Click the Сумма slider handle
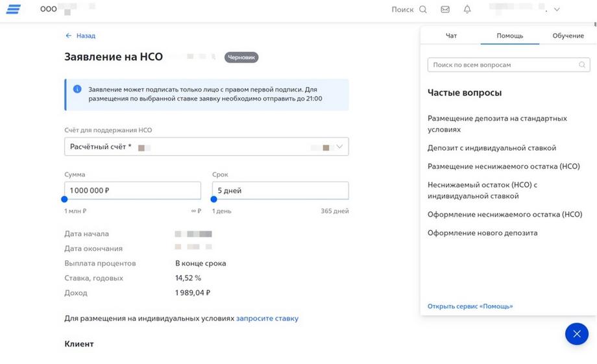The width and height of the screenshot is (597, 364). 64,199
